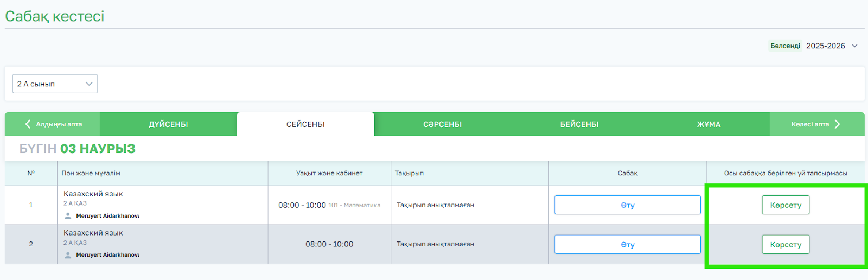
Task: Open the 2 А сынып class dropdown
Action: [x=55, y=84]
